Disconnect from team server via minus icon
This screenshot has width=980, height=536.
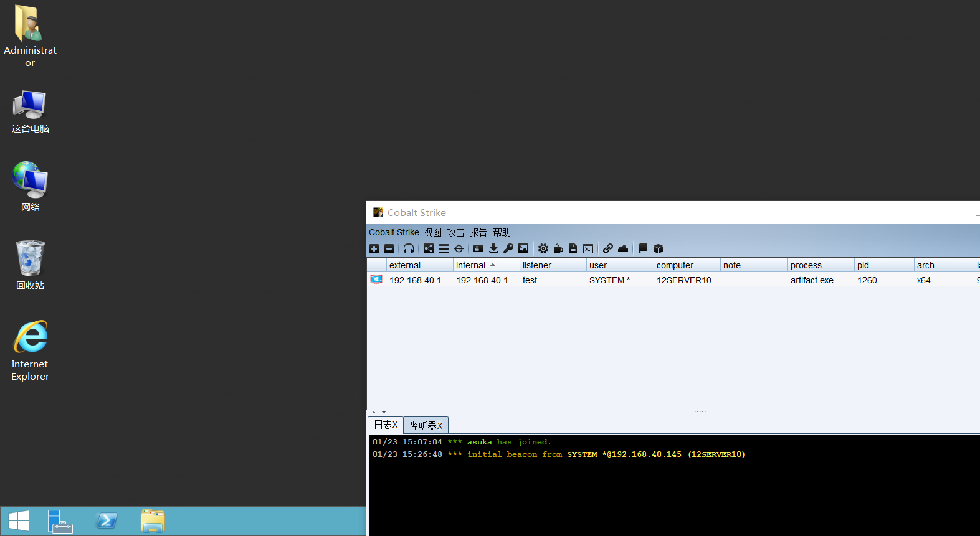389,248
